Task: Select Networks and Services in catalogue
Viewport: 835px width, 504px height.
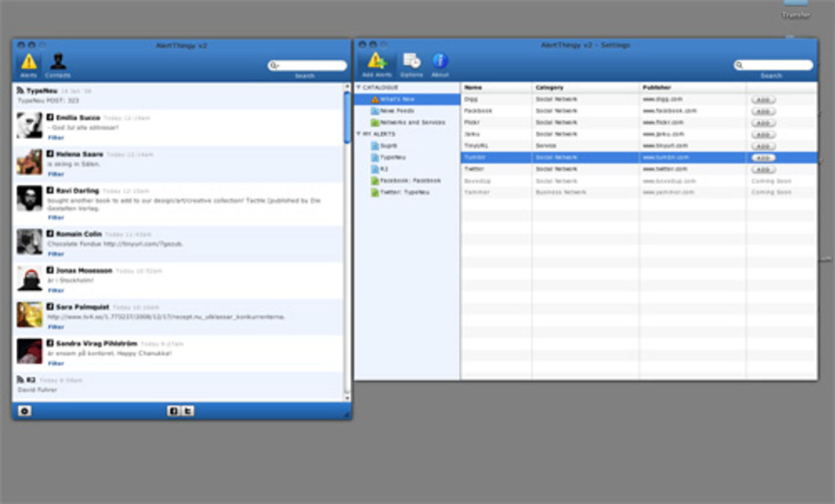Action: click(412, 123)
